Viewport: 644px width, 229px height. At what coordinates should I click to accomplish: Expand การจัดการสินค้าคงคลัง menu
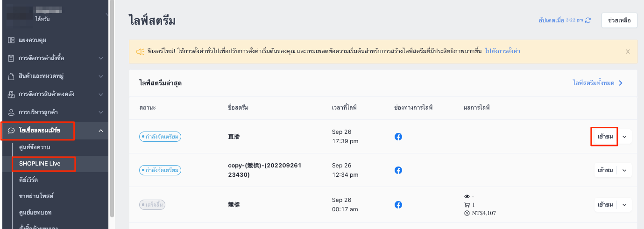101,94
